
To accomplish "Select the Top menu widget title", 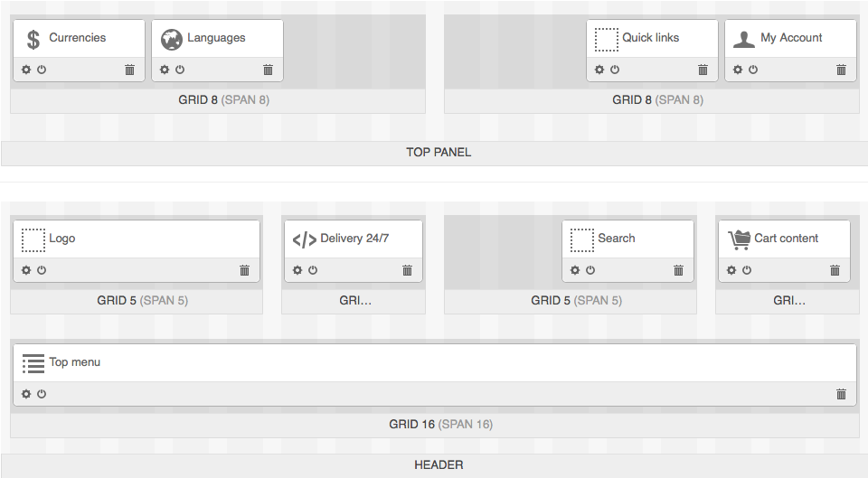I will [x=74, y=362].
